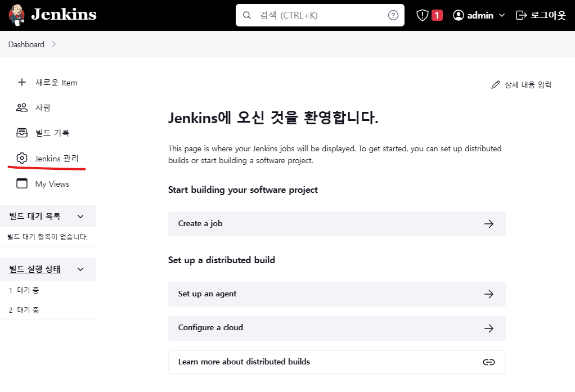Click Set up an agent button

pos(336,294)
